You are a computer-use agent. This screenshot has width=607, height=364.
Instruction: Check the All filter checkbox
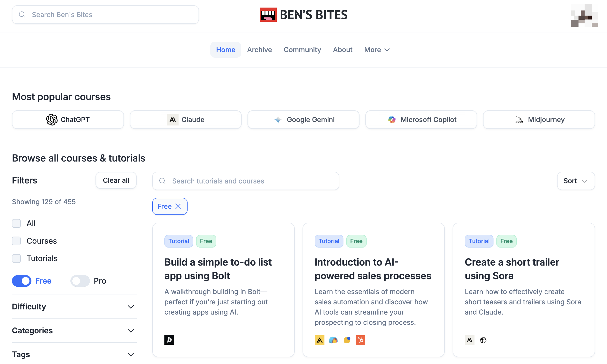(16, 223)
